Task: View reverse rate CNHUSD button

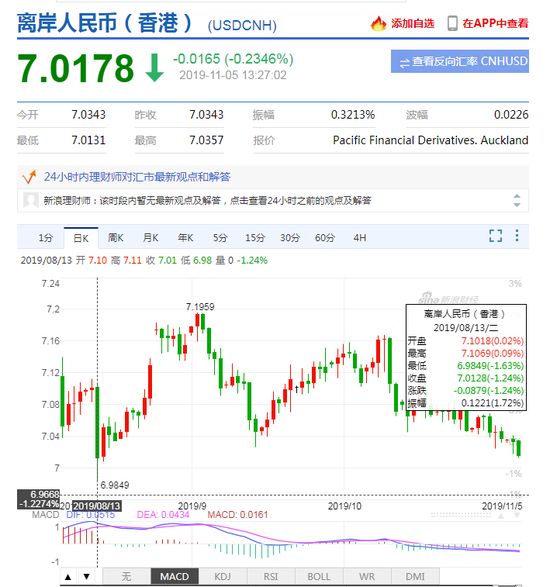Action: pyautogui.click(x=460, y=61)
